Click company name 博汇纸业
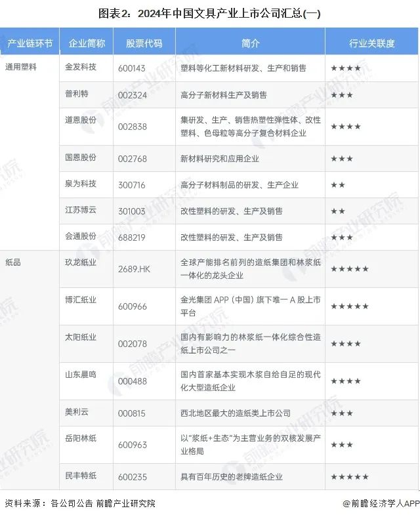Viewport: 420px width, 517px height. pyautogui.click(x=81, y=300)
